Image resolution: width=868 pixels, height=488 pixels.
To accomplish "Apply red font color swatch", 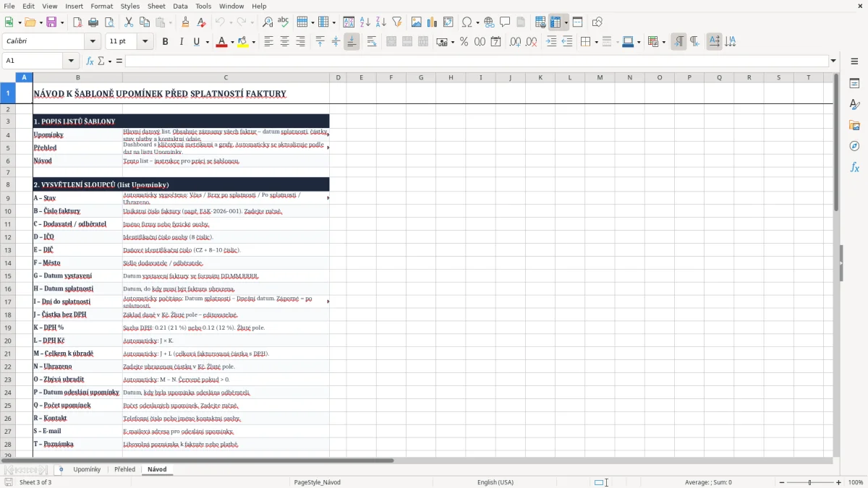I will (221, 42).
